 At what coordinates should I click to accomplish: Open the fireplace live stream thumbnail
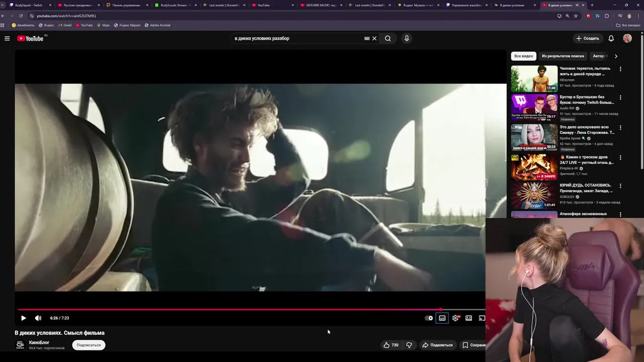pos(534,167)
